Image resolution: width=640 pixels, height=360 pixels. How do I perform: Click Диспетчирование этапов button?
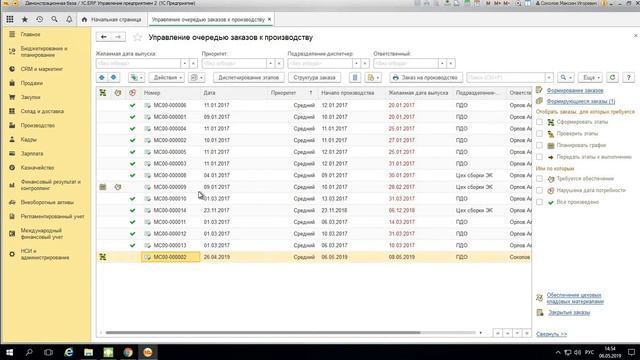(x=249, y=78)
